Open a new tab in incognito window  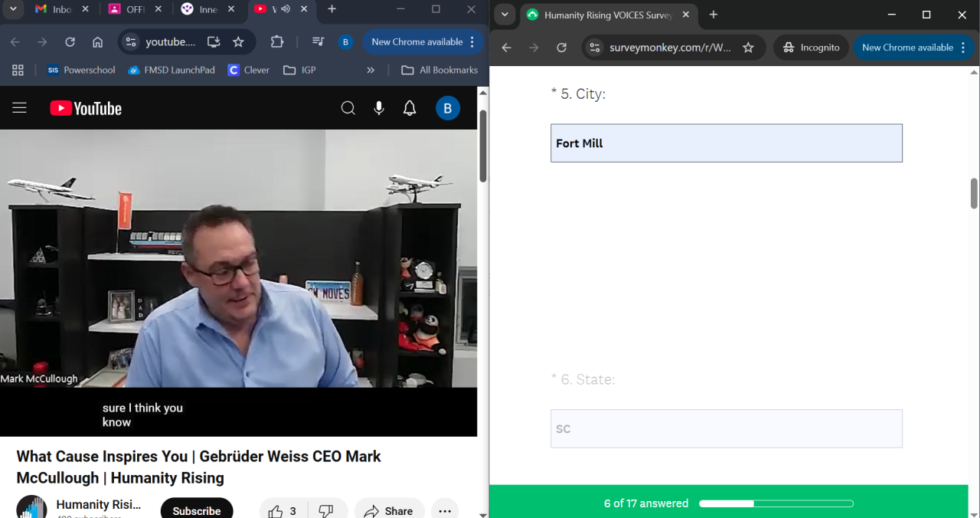click(x=714, y=15)
